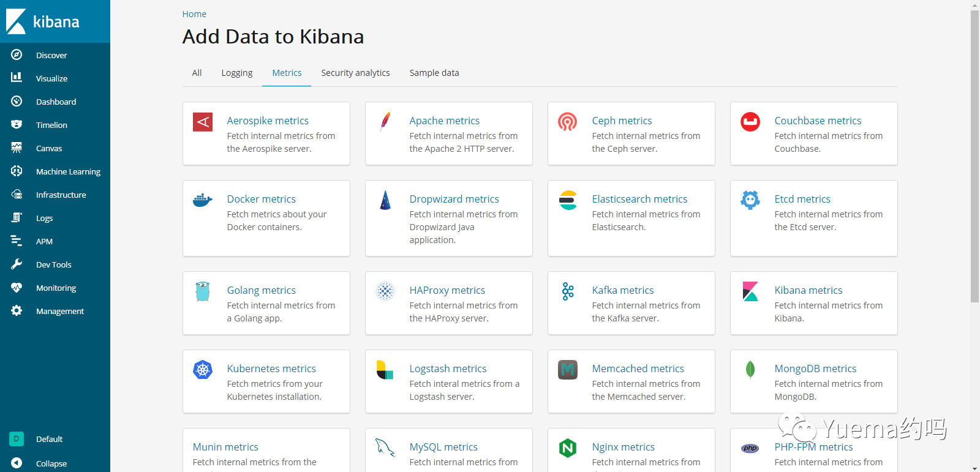This screenshot has height=472, width=980.
Task: Click the Kibana metrics logo icon
Action: pyautogui.click(x=750, y=291)
